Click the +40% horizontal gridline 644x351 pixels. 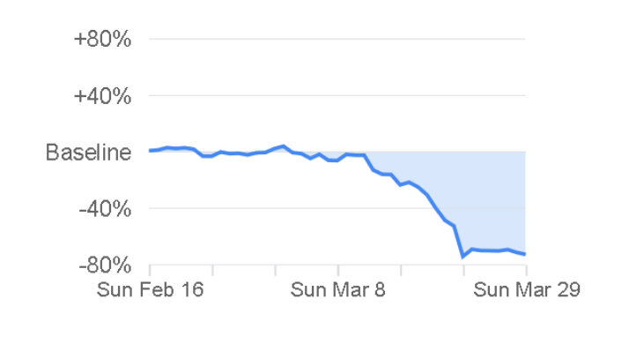pos(337,95)
